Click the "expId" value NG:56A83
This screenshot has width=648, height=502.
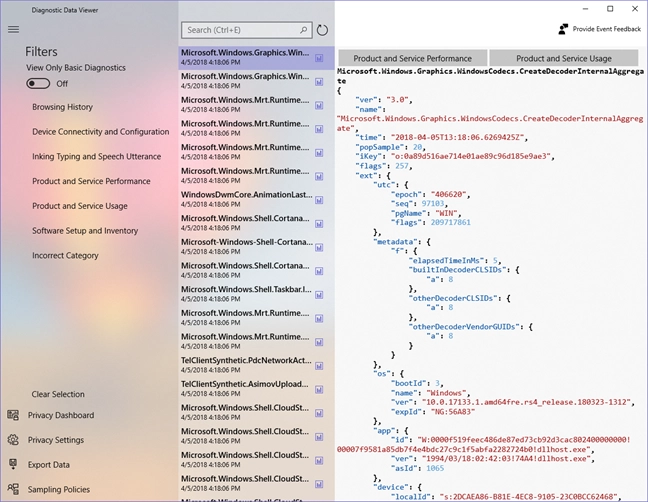[x=453, y=412]
